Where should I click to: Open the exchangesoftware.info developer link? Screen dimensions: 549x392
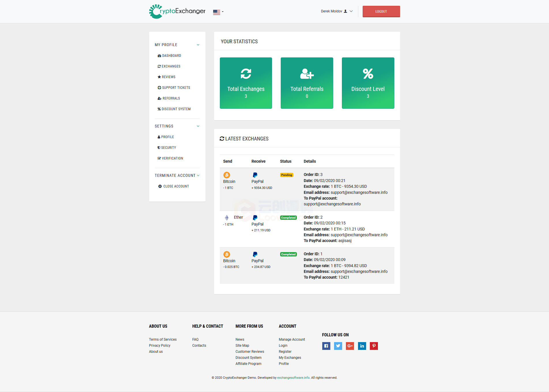point(293,378)
